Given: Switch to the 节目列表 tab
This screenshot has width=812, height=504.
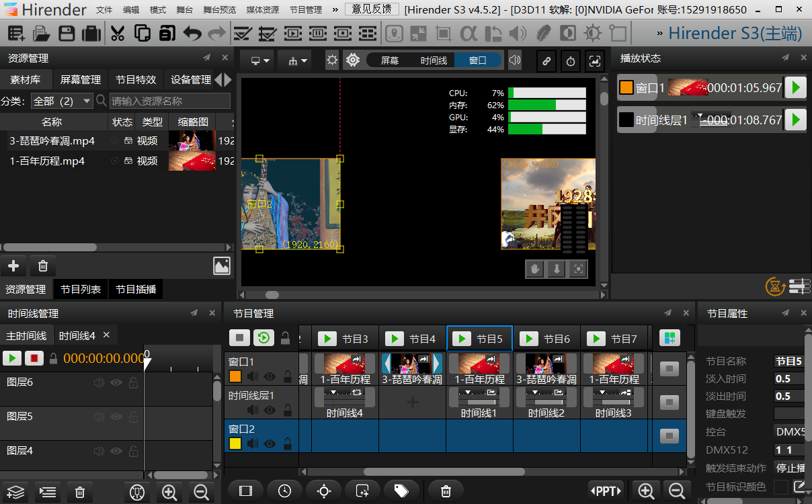Looking at the screenshot, I should click(81, 289).
